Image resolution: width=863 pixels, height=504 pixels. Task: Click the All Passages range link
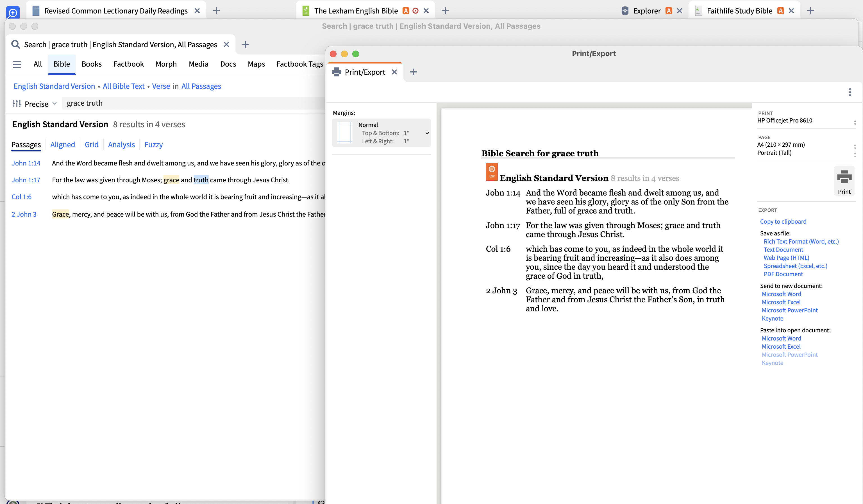point(201,86)
